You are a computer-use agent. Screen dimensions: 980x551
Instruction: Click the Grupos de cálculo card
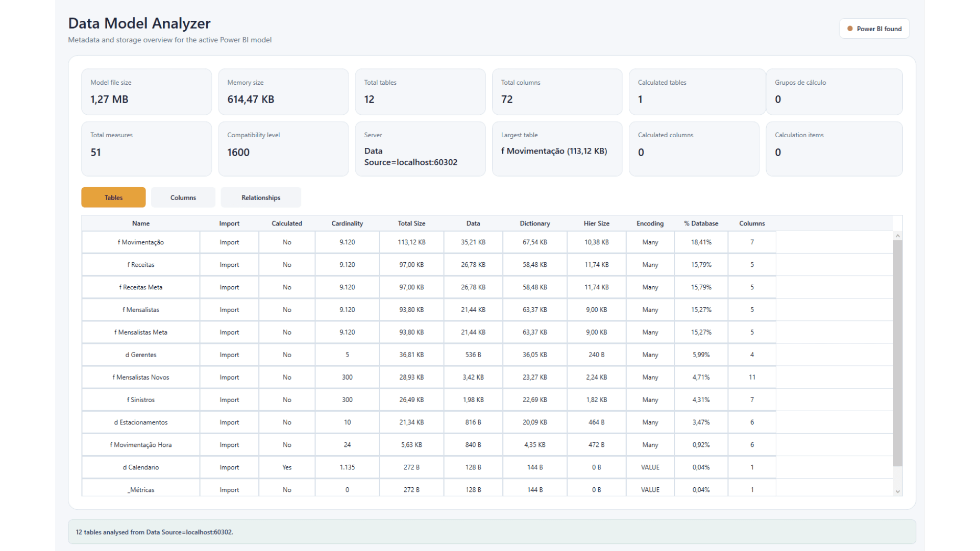[834, 92]
